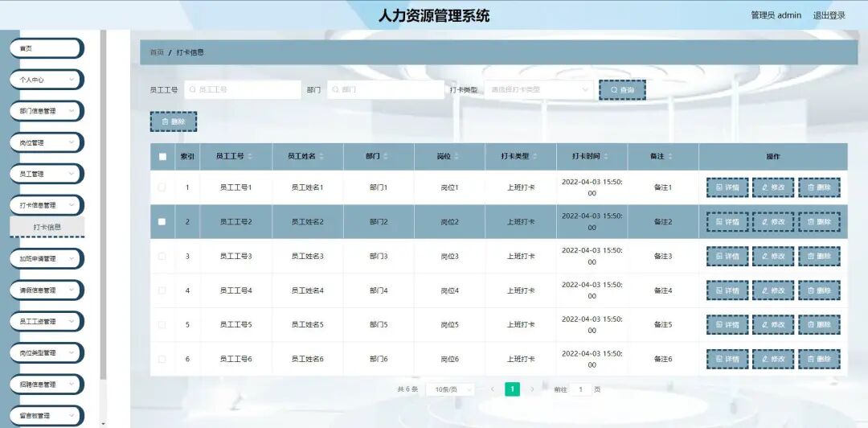Open 详情 for row 员工工号5

point(727,325)
